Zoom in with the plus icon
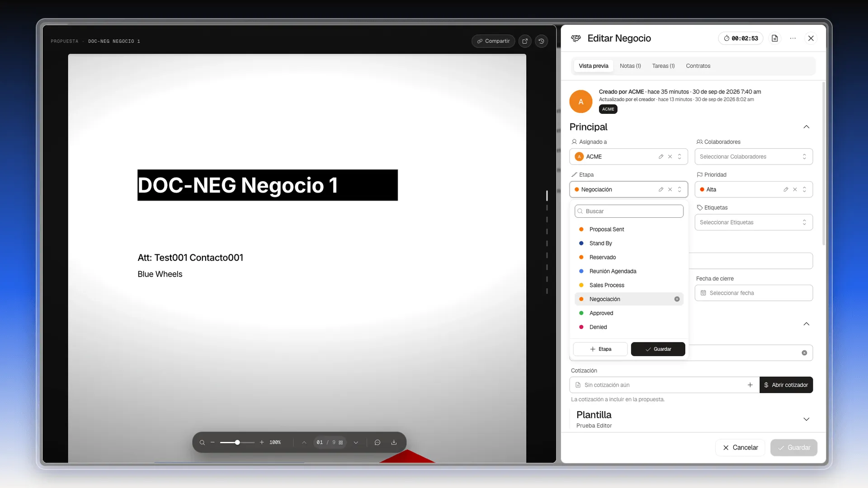This screenshot has height=488, width=868. point(262,442)
